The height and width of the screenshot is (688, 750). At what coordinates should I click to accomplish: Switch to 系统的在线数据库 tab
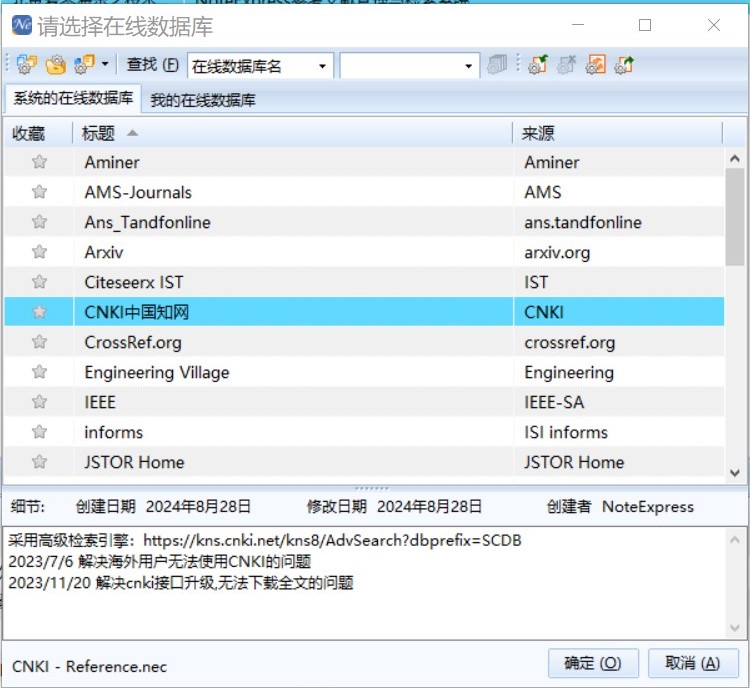(x=73, y=99)
